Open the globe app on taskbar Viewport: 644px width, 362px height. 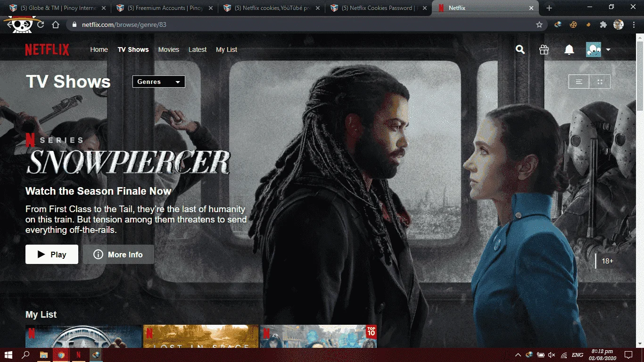[96, 354]
